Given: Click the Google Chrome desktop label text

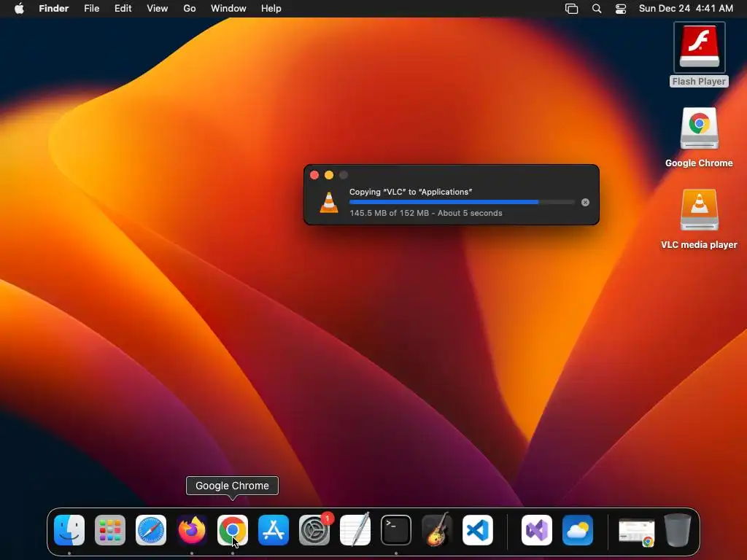Looking at the screenshot, I should click(x=700, y=163).
